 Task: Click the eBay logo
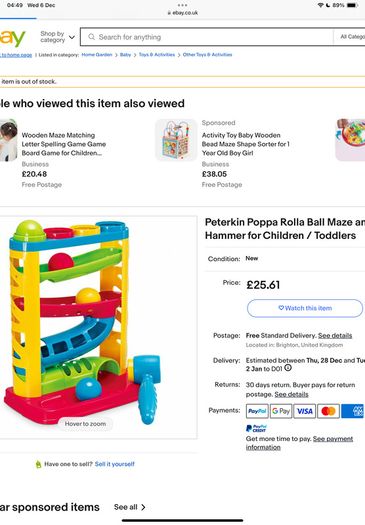(x=12, y=38)
